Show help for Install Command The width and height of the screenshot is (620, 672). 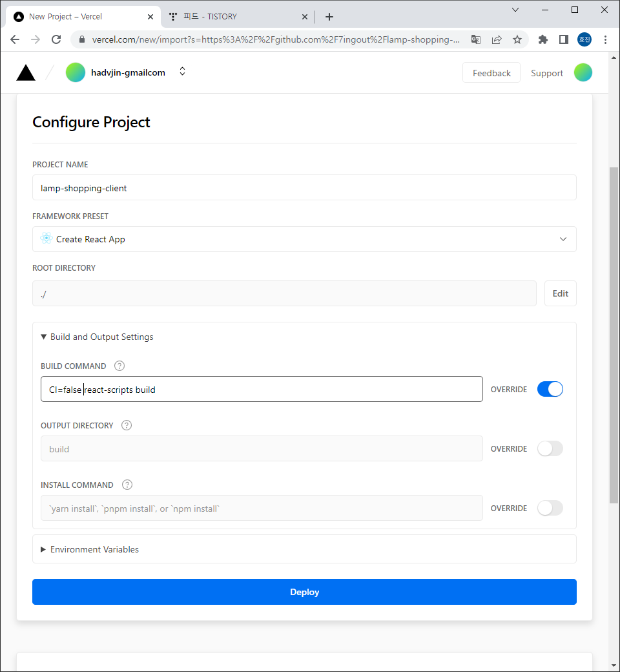pos(127,485)
